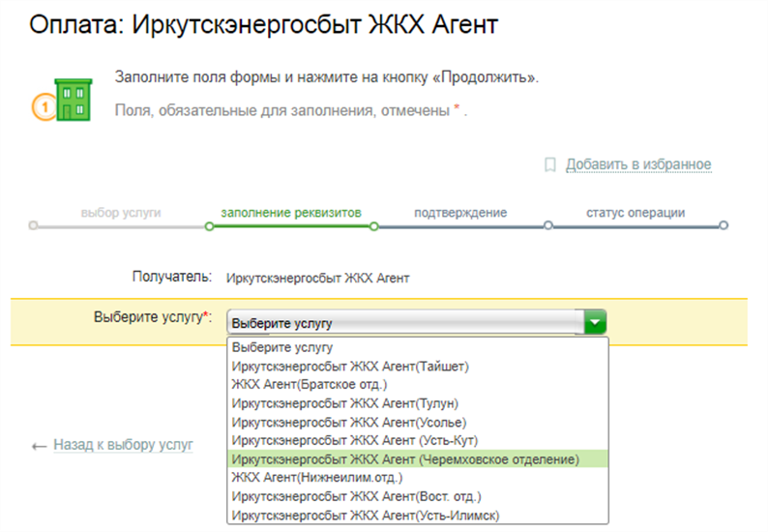Pick highlighted Черемховское отделение option
This screenshot has height=532, width=768.
(x=418, y=459)
